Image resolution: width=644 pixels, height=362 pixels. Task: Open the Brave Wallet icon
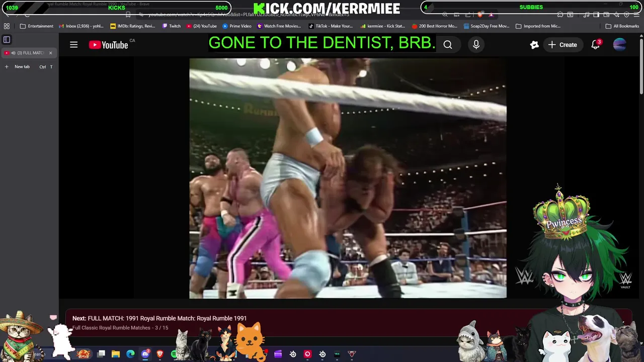click(x=606, y=15)
